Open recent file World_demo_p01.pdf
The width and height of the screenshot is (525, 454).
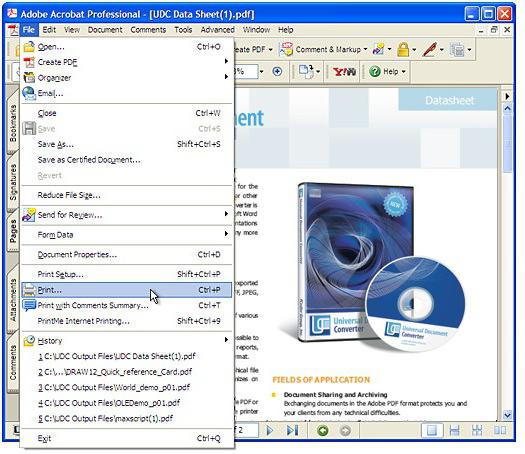click(127, 387)
